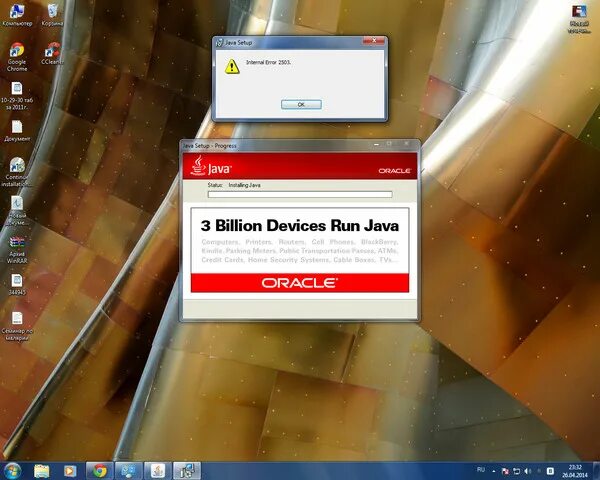This screenshot has height=480, width=600.
Task: Click the installation progress bar
Action: (x=300, y=194)
